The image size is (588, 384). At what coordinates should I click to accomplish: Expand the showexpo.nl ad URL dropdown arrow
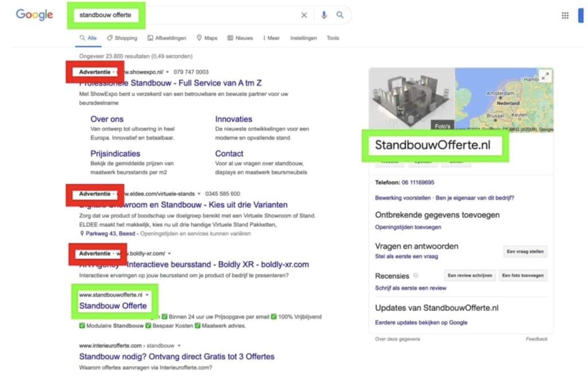click(168, 72)
